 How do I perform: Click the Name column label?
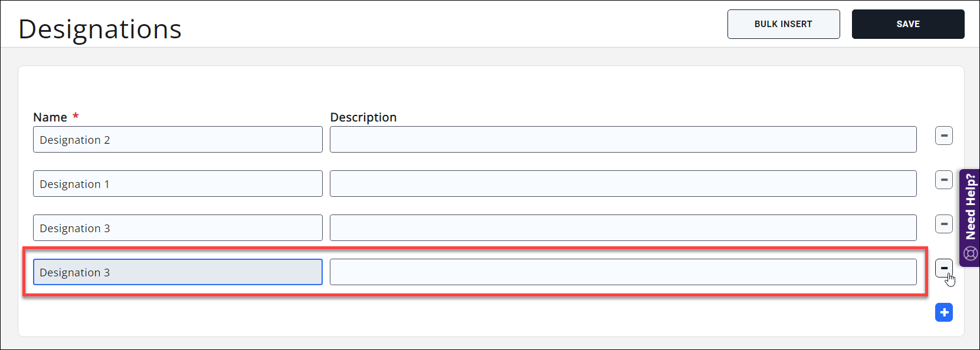[50, 117]
